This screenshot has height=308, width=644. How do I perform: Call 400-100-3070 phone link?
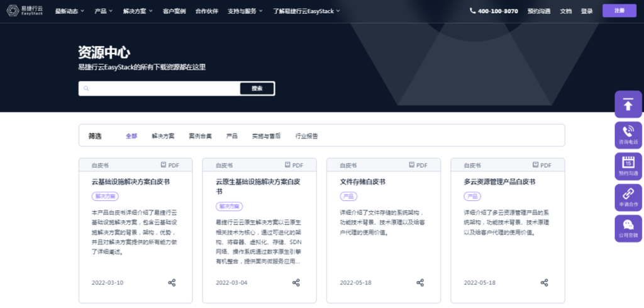[x=498, y=11]
